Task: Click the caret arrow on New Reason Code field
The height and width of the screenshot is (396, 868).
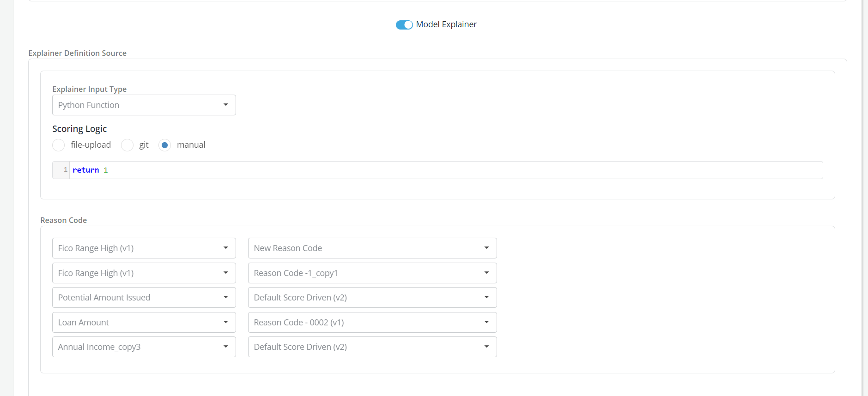Action: click(486, 248)
